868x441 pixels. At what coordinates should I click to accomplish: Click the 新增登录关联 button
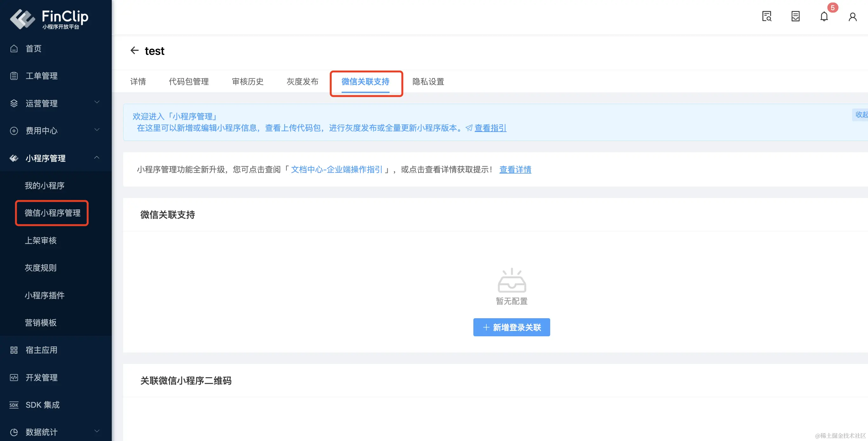tap(511, 327)
